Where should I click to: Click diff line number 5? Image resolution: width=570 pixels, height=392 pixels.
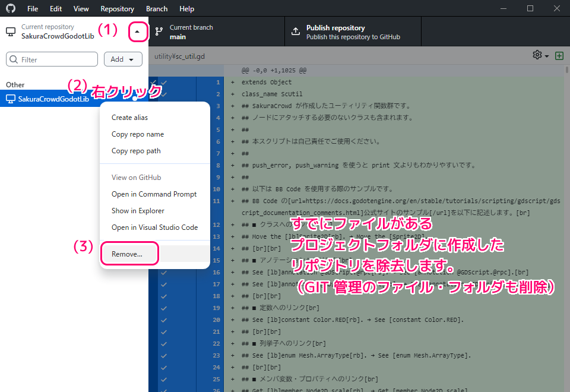[218, 130]
